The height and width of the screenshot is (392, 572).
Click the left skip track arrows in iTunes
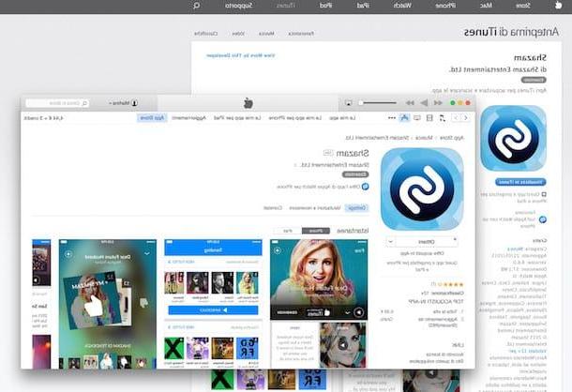tap(410, 103)
